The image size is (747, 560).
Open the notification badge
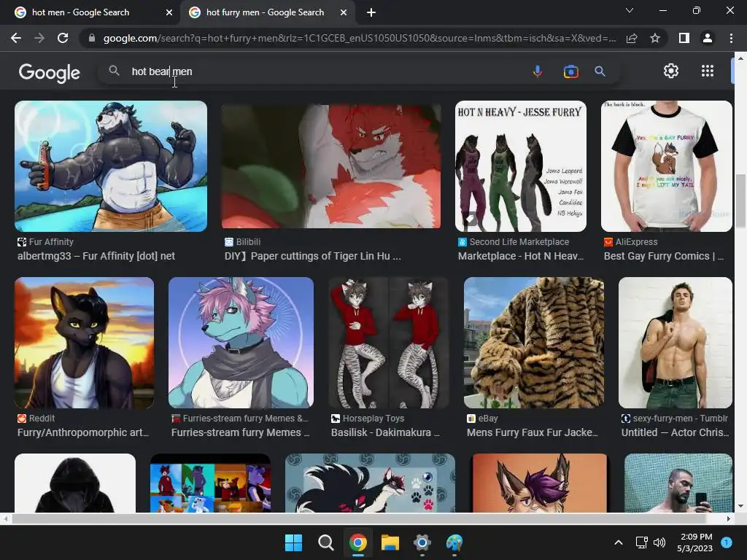[727, 542]
